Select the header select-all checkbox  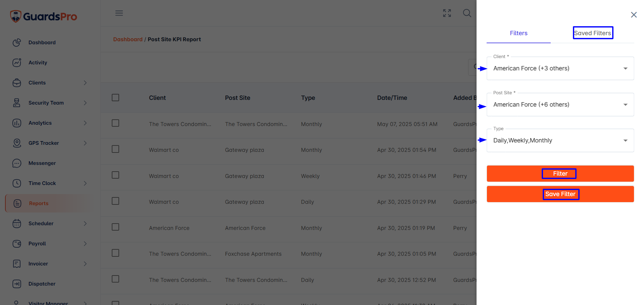[x=115, y=98]
